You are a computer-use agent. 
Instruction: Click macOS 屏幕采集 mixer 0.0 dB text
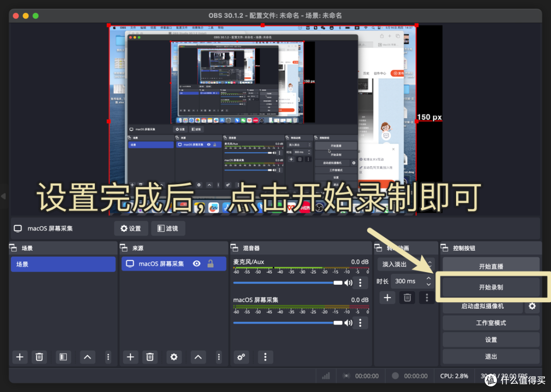point(360,300)
